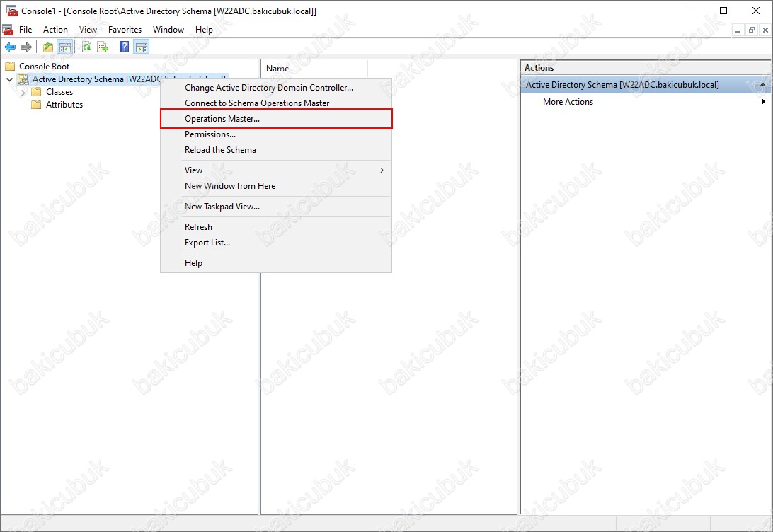Click the Forward arrow toolbar icon
The image size is (773, 532).
(26, 47)
